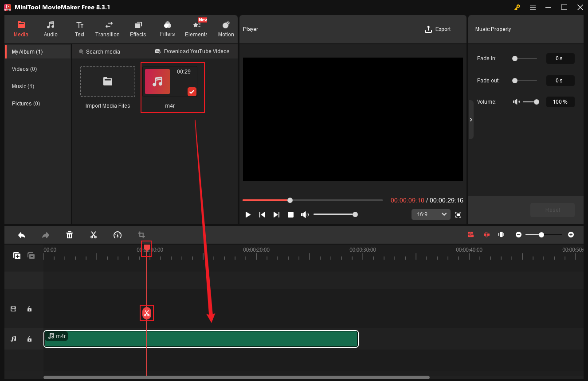588x381 pixels.
Task: Switch to the Transition tab
Action: click(107, 29)
